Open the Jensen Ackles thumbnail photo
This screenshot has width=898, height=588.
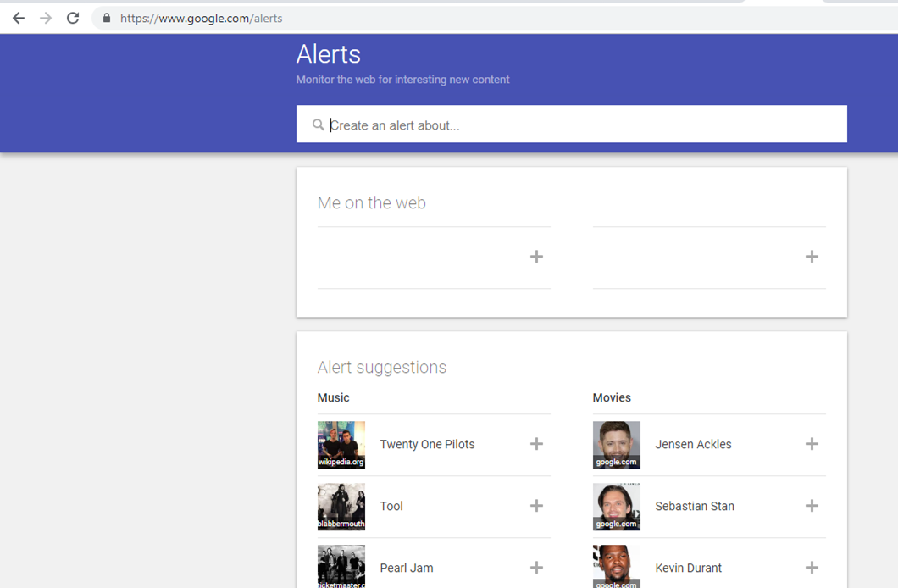pyautogui.click(x=616, y=445)
